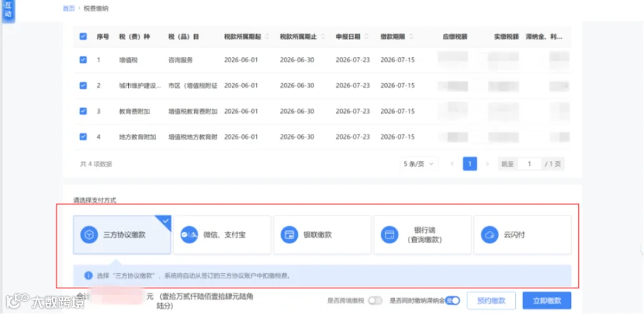Viewport: 644px width, 314px height.
Task: Uncheck row 2 城市维护建设 checkbox
Action: point(83,85)
